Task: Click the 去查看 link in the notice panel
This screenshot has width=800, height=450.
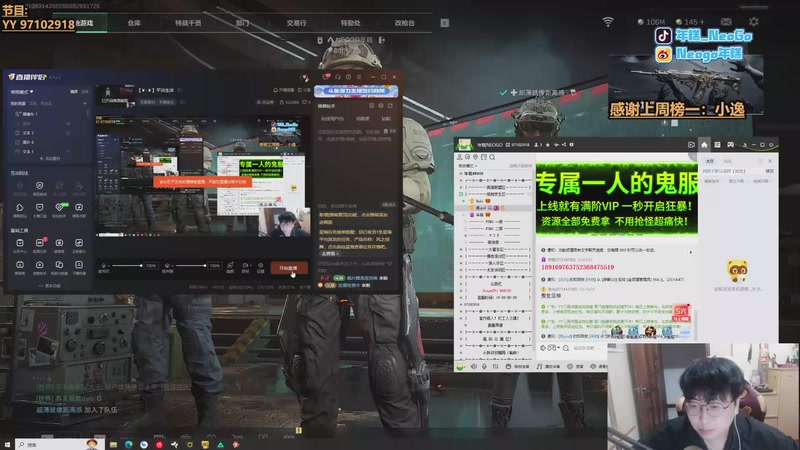Action: (329, 254)
